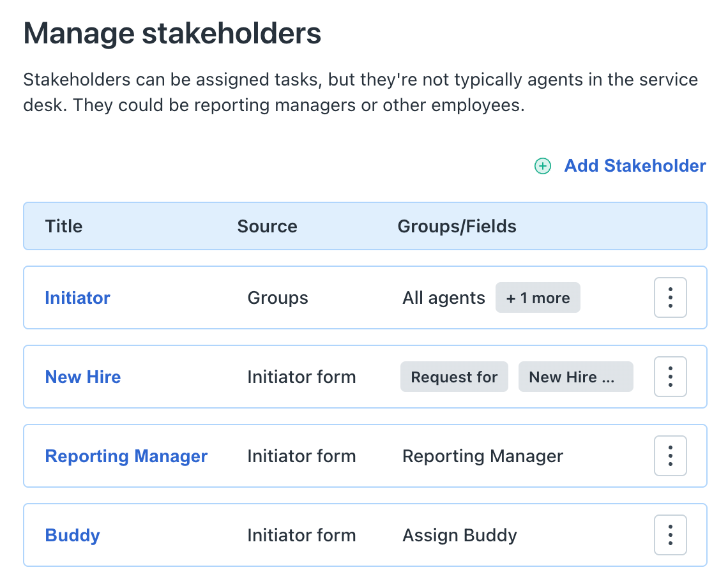Open the Buddy row more-actions menu
The image size is (728, 586).
(670, 535)
